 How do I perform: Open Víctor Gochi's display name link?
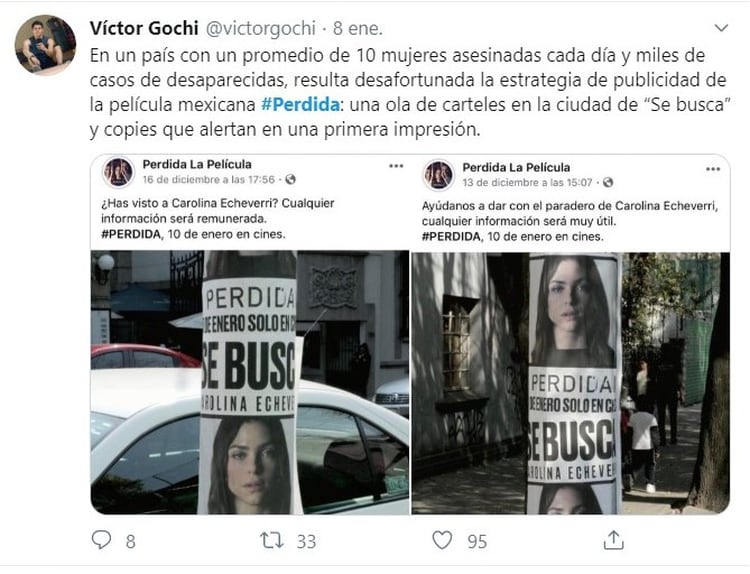(144, 28)
